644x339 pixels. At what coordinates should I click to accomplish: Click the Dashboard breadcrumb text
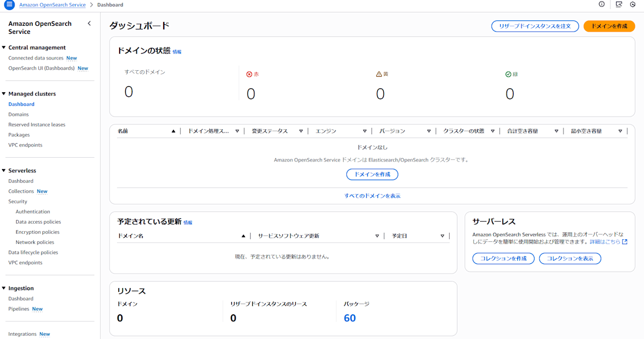click(x=110, y=5)
